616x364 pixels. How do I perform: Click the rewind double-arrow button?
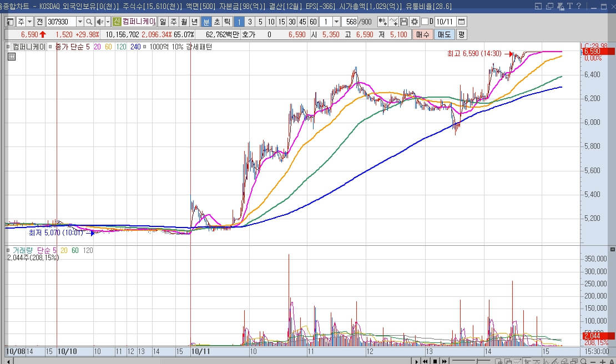tap(426, 361)
